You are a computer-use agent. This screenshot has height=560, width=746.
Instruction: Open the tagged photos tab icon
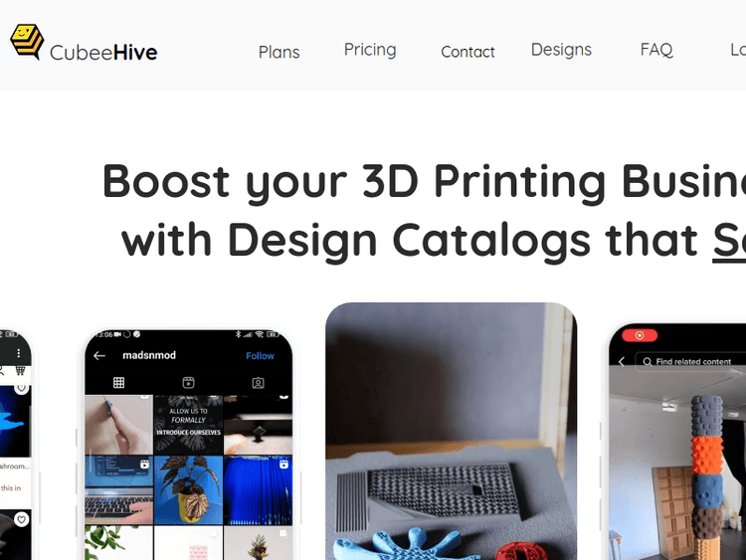pyautogui.click(x=258, y=383)
